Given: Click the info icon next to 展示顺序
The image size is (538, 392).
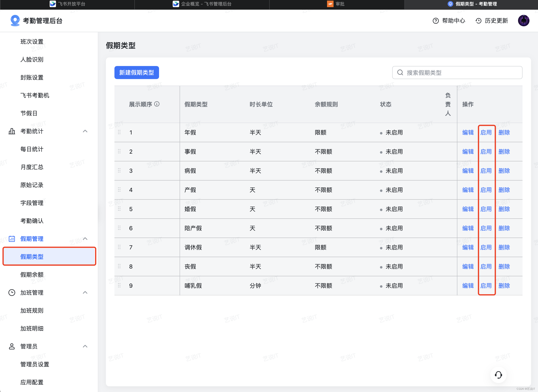Looking at the screenshot, I should coord(157,104).
